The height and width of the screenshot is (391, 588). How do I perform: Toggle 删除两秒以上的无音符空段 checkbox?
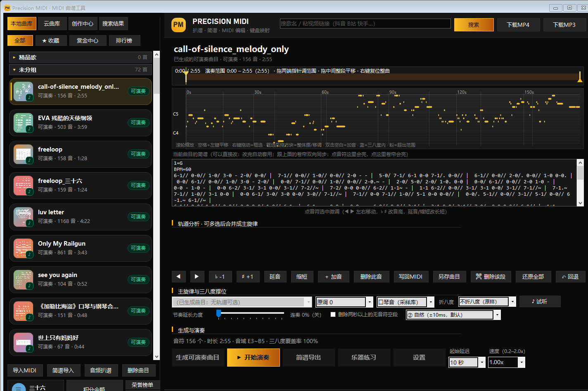coord(333,315)
